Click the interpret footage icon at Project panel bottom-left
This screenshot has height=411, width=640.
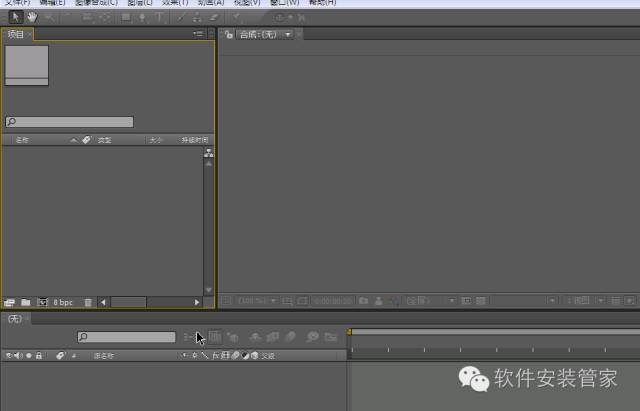click(9, 301)
